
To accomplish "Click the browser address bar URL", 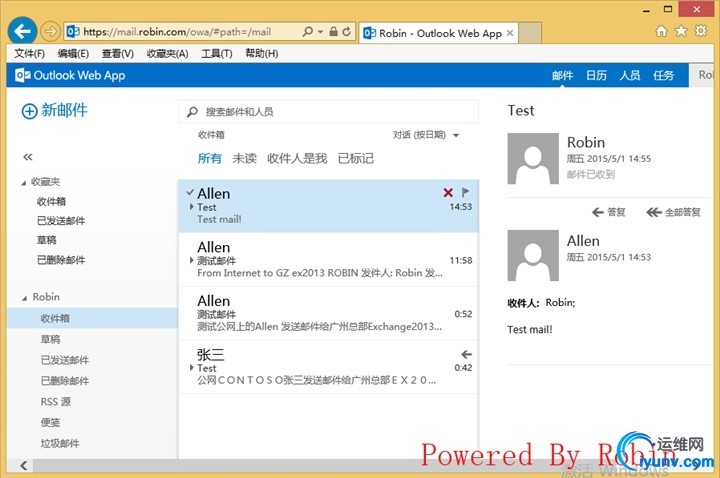I will tap(177, 32).
